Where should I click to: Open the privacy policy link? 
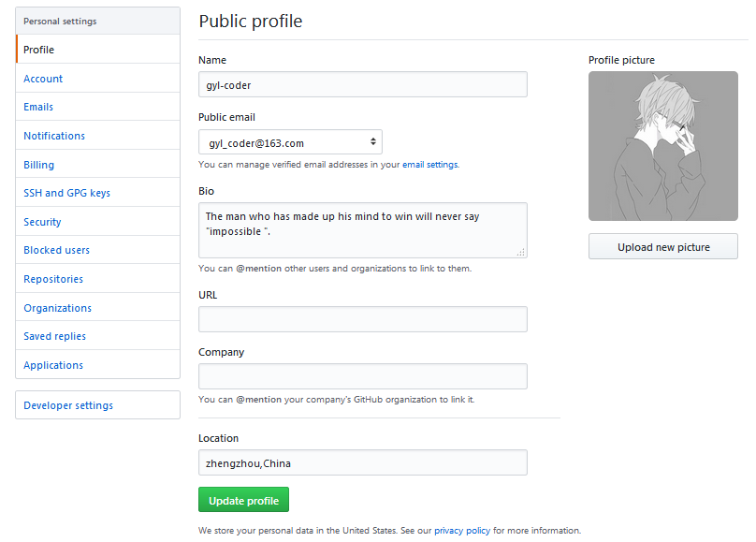[x=462, y=531]
